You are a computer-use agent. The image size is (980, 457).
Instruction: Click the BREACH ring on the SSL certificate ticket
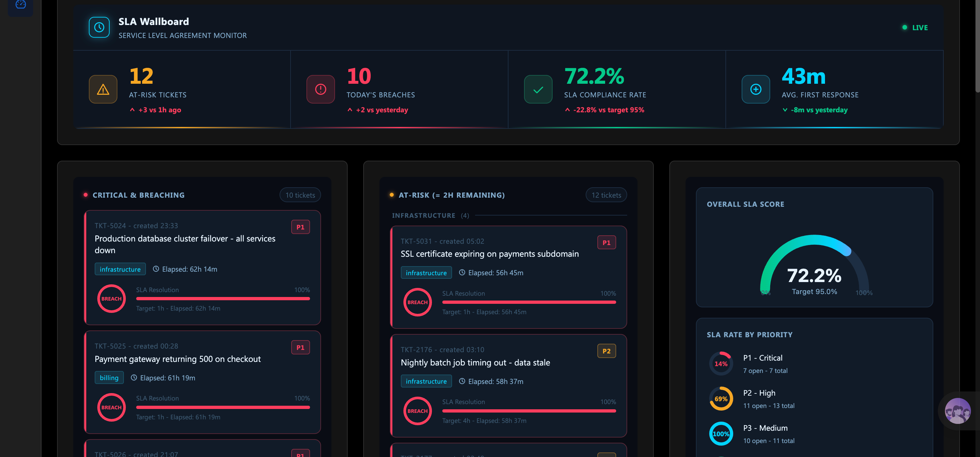click(418, 302)
